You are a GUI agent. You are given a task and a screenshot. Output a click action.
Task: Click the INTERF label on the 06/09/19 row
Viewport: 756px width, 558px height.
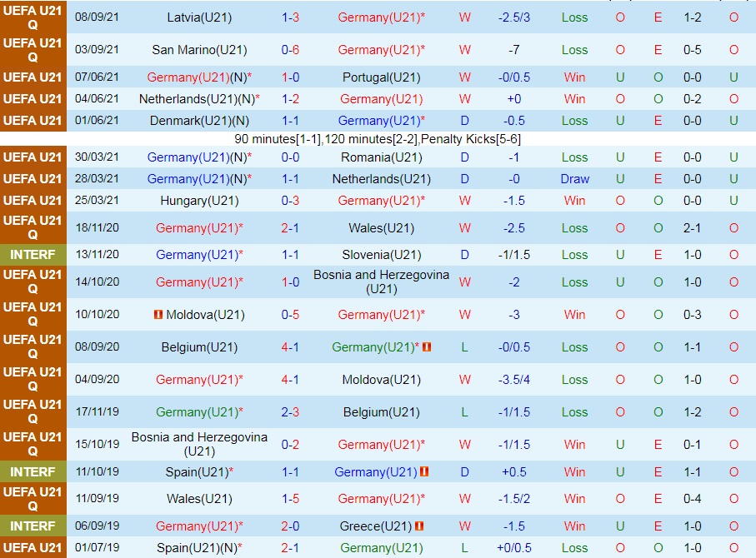coord(33,526)
